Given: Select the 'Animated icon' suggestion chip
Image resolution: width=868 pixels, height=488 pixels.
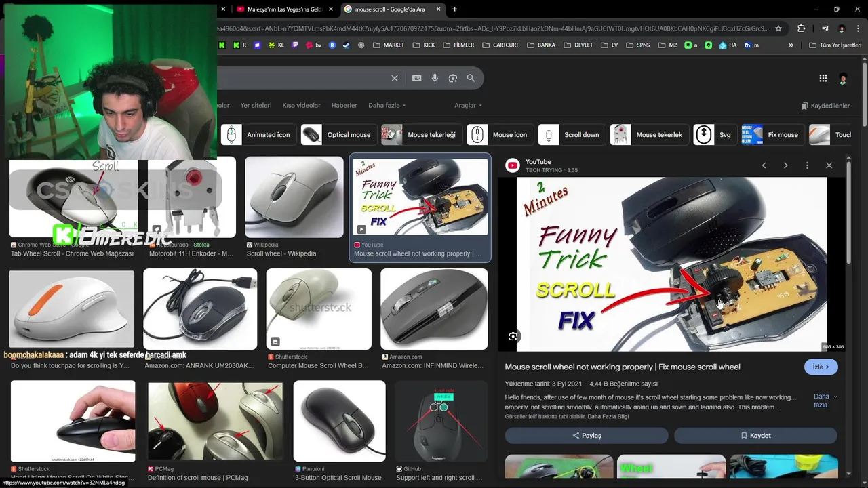Looking at the screenshot, I should (x=258, y=135).
